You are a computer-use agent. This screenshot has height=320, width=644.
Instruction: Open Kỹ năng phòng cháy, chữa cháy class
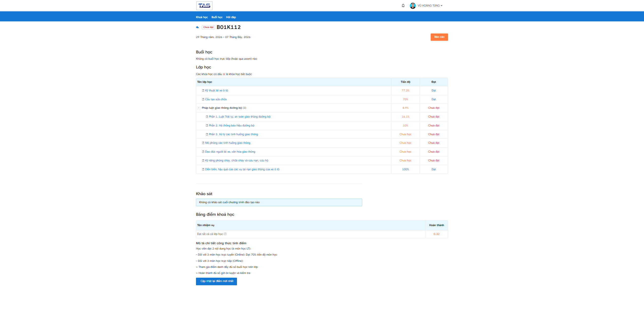236,160
